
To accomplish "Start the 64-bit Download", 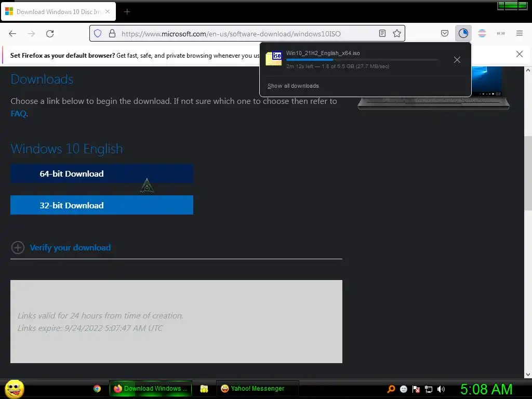I will (x=102, y=174).
